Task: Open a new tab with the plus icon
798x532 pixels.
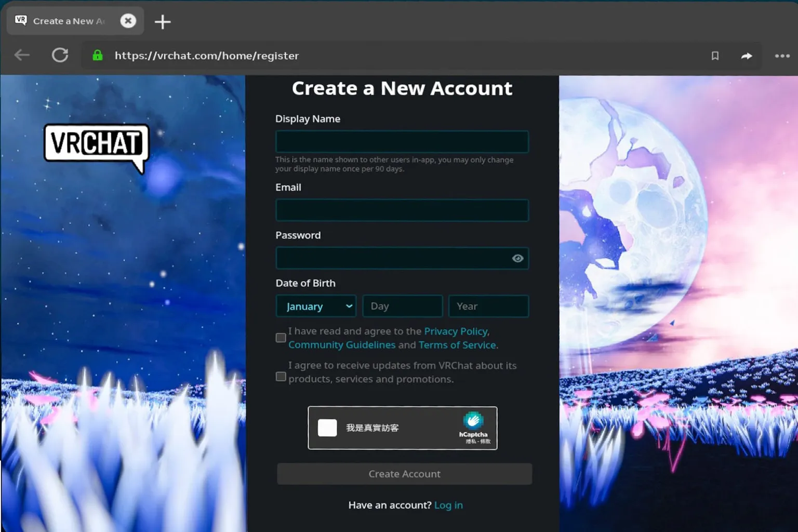Action: (163, 22)
